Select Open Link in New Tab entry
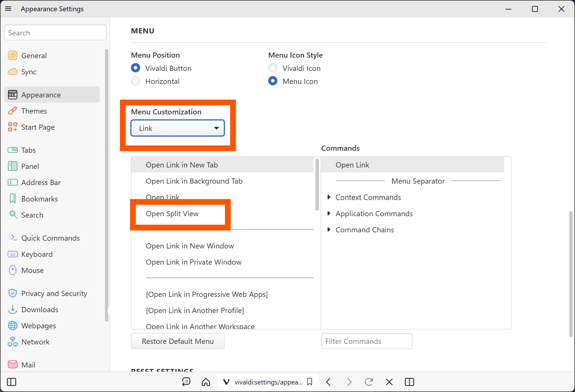This screenshot has width=575, height=392. 222,165
